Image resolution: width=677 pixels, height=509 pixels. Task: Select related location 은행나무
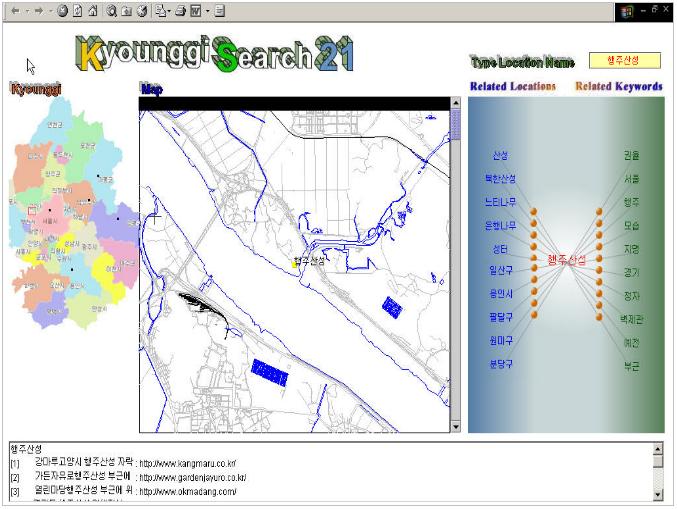pyautogui.click(x=500, y=226)
